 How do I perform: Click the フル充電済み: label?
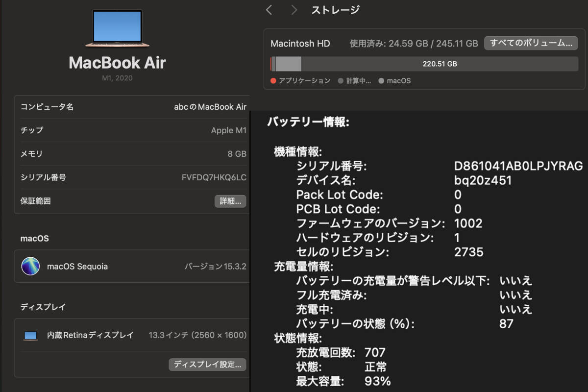tap(331, 295)
